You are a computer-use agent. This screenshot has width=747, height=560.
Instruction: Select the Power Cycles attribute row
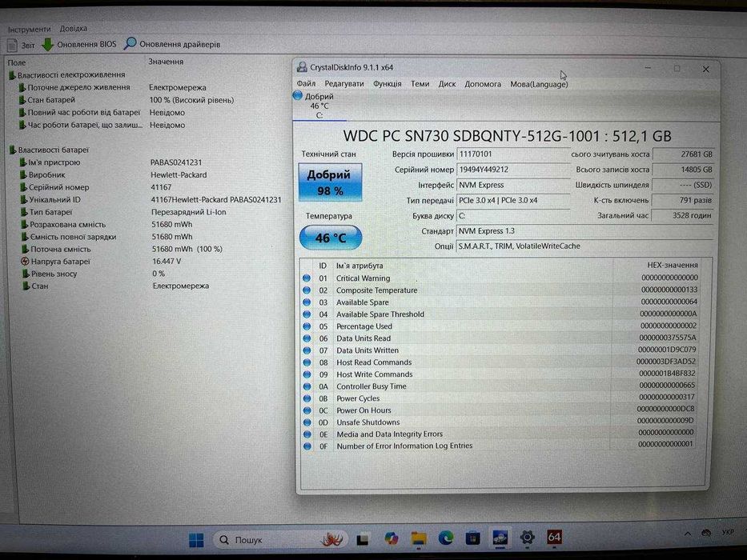coord(501,398)
